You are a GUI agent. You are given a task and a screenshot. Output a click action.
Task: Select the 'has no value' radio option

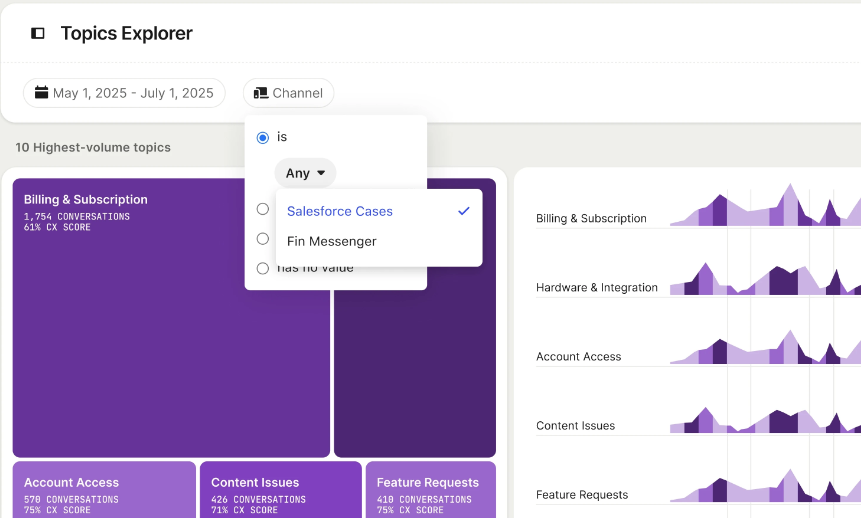tap(263, 268)
